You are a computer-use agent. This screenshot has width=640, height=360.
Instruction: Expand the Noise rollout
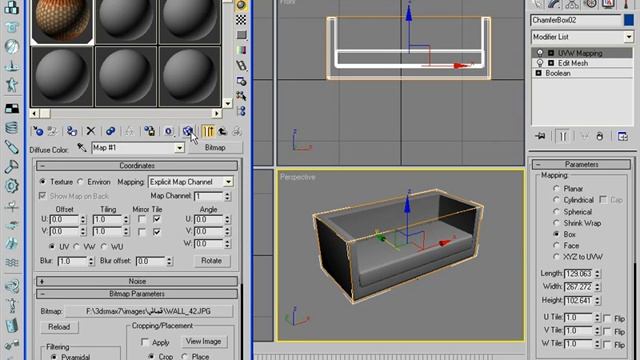(x=137, y=281)
